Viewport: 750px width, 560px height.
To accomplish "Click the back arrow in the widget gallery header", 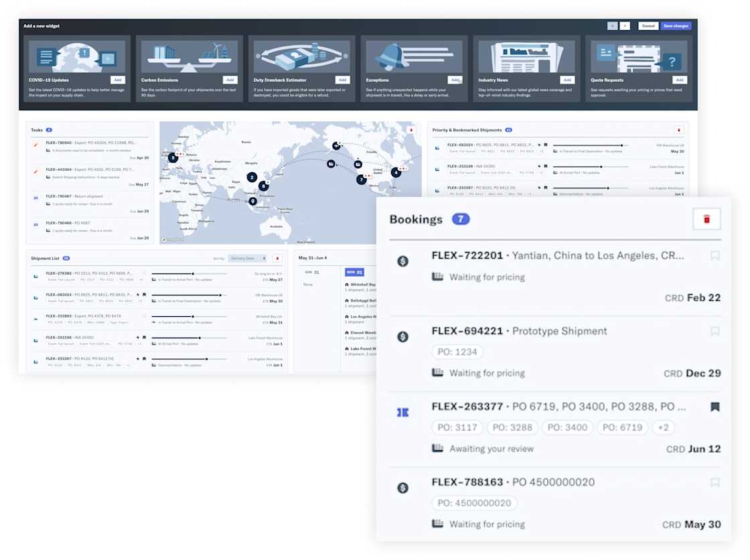I will (613, 25).
